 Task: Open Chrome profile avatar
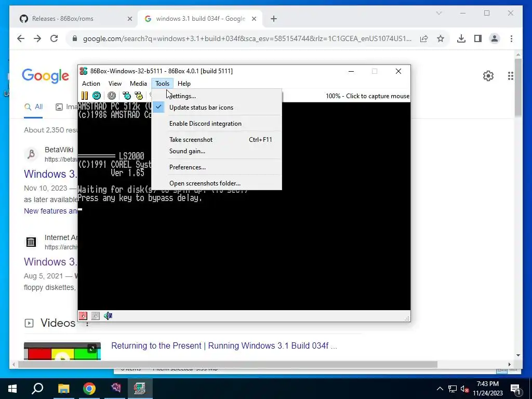(x=495, y=38)
